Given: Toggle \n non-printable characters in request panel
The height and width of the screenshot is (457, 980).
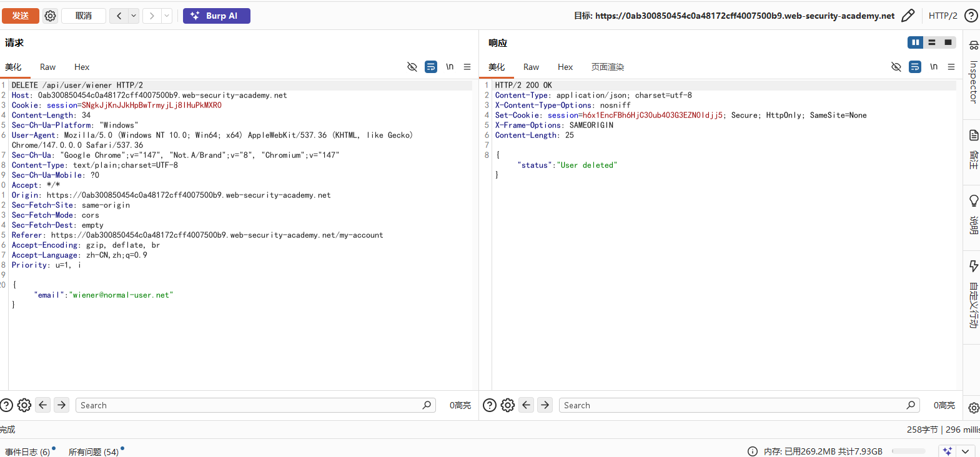Looking at the screenshot, I should pyautogui.click(x=450, y=67).
